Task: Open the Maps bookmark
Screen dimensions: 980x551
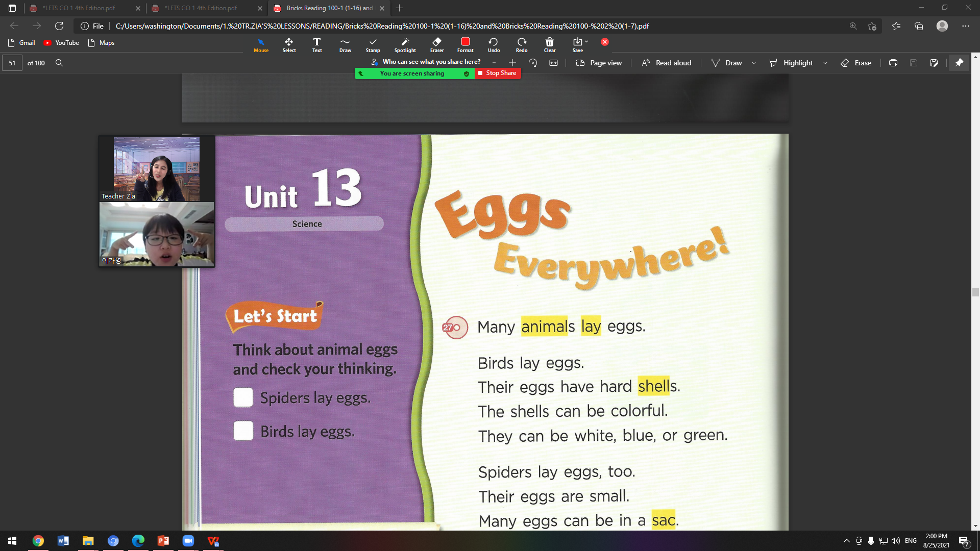Action: [101, 43]
